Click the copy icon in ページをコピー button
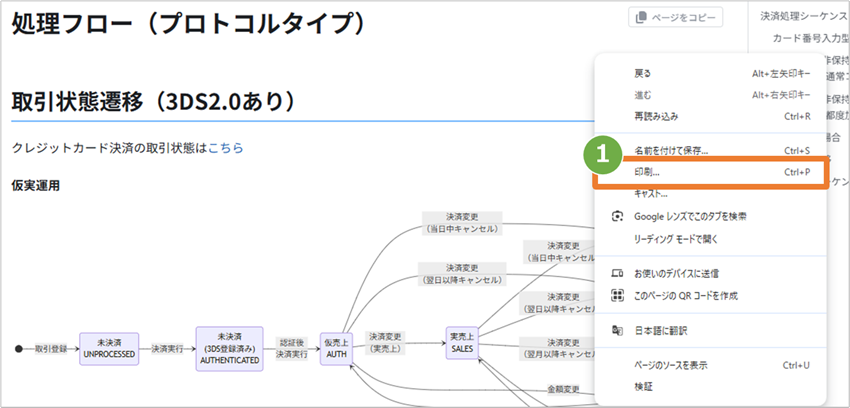 [x=641, y=17]
